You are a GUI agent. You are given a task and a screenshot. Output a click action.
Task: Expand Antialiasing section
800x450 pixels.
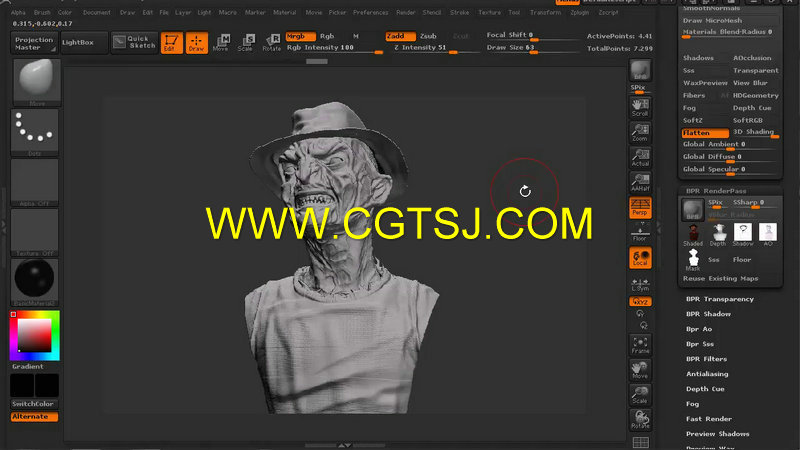[x=707, y=374]
